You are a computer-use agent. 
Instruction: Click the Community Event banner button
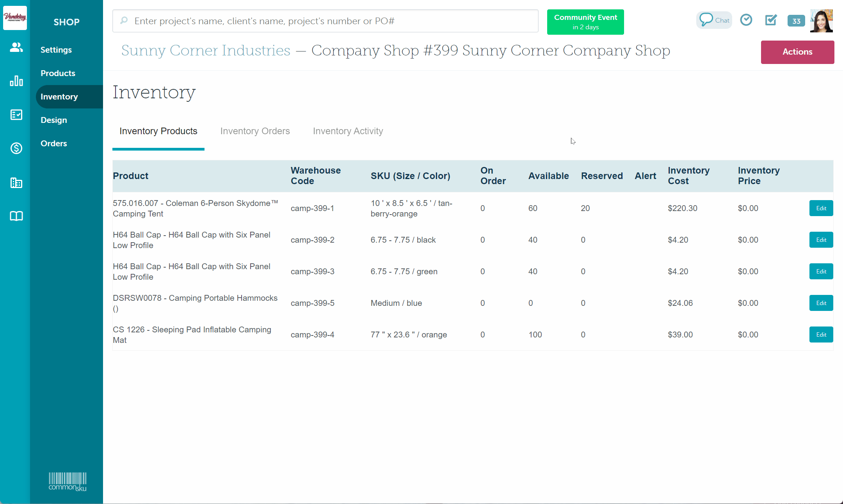(585, 22)
